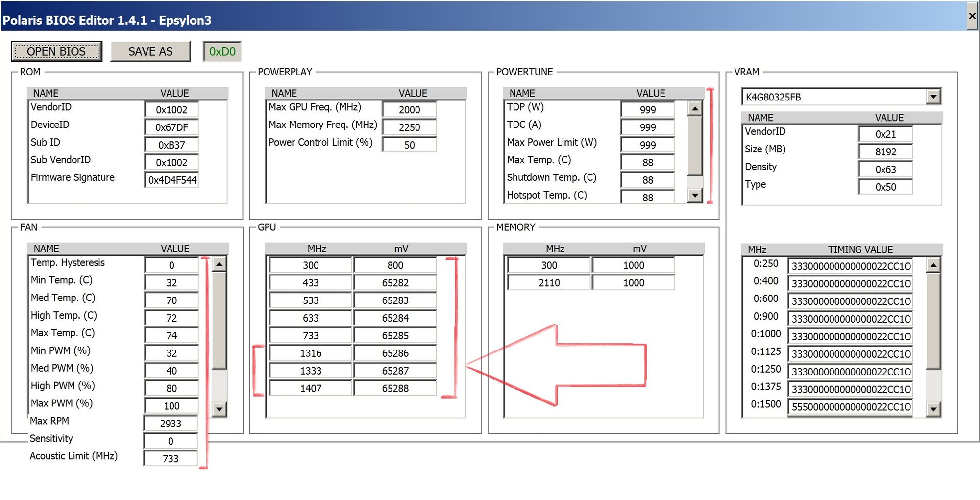Click the SAVE AS button

coord(150,51)
